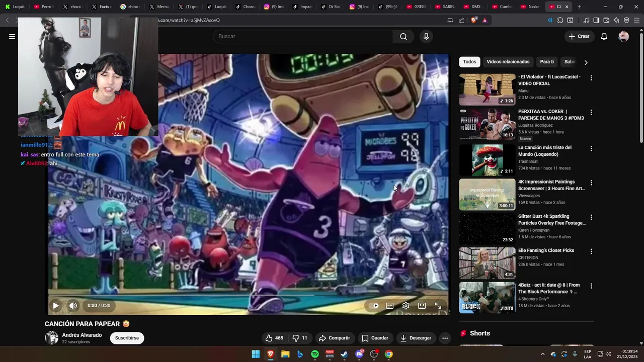Select the Para ti chip
Image resolution: width=644 pixels, height=362 pixels.
(x=547, y=62)
